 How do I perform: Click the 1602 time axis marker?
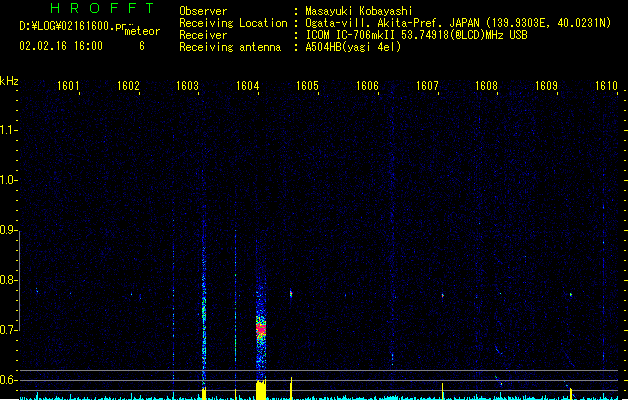tap(128, 86)
